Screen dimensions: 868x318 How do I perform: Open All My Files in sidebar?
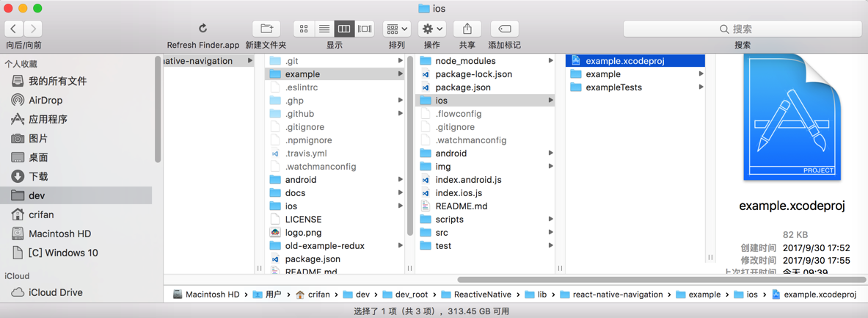tap(76, 82)
